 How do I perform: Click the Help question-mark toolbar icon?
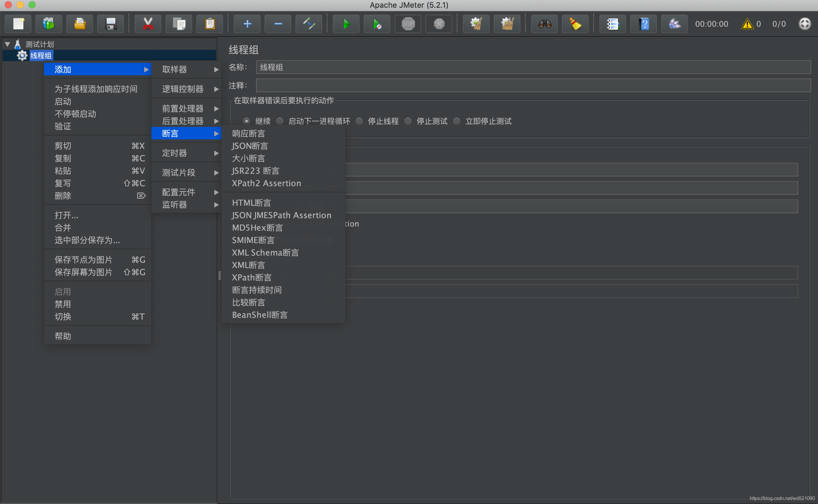[644, 24]
